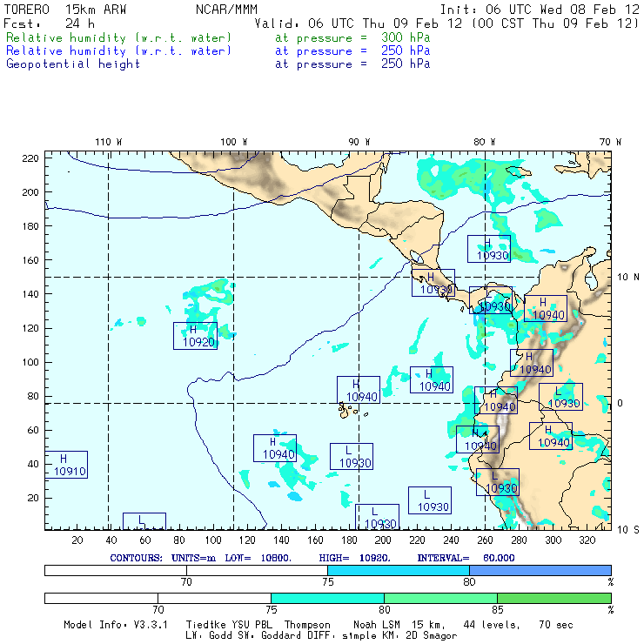Click the '110 W' longitude label
The height and width of the screenshot is (644, 644).
(109, 142)
